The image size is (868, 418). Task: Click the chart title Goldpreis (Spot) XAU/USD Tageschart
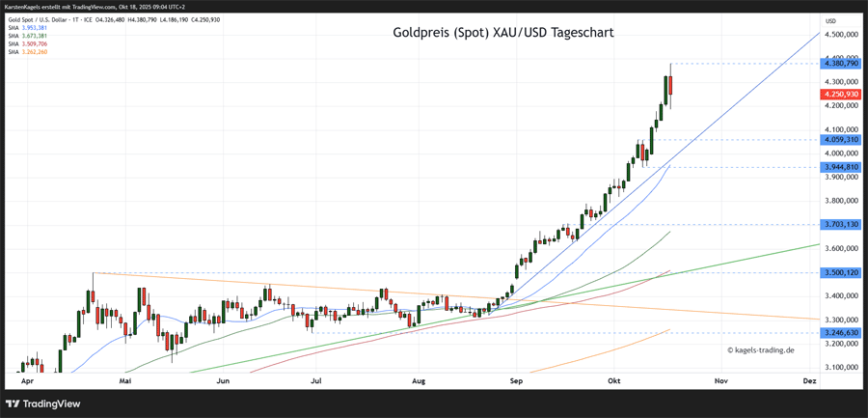502,33
